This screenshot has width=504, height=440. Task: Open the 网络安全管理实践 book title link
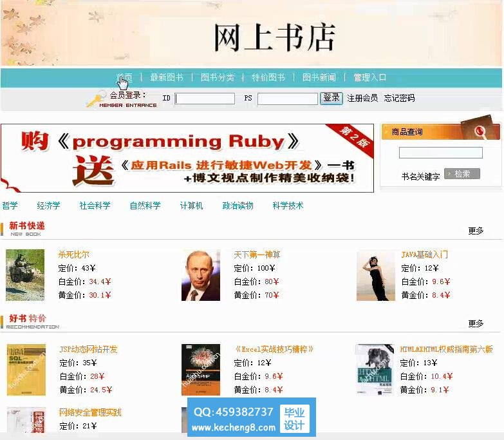pyautogui.click(x=90, y=412)
